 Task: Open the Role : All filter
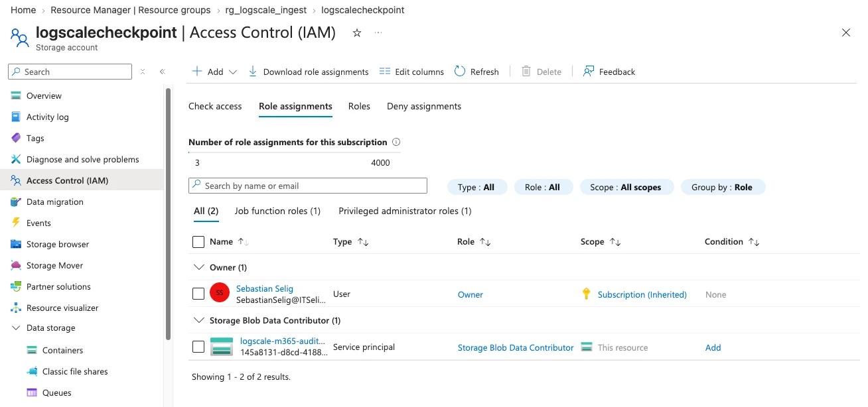pyautogui.click(x=543, y=188)
